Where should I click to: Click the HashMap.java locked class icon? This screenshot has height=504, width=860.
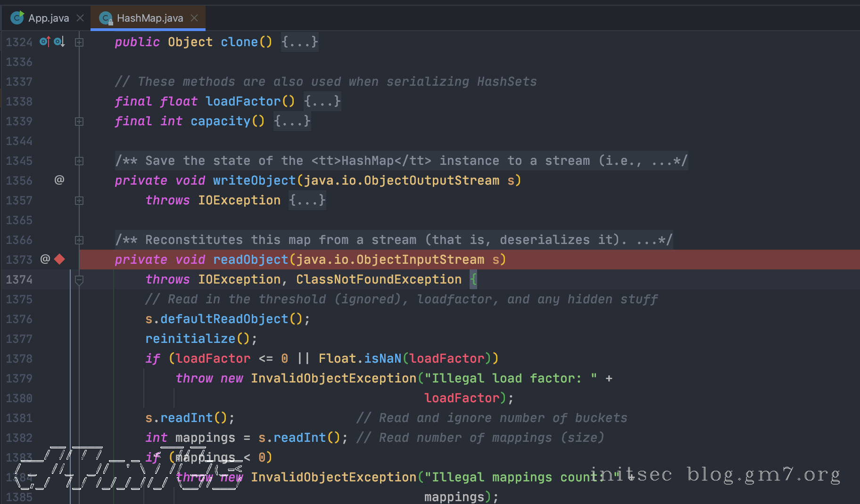click(x=106, y=18)
